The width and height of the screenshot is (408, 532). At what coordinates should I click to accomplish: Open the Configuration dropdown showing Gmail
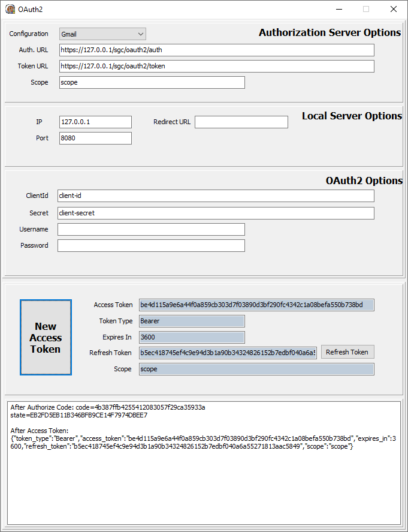[x=102, y=34]
